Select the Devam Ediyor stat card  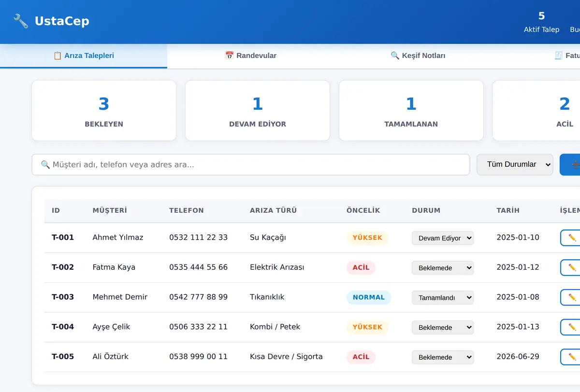258,111
